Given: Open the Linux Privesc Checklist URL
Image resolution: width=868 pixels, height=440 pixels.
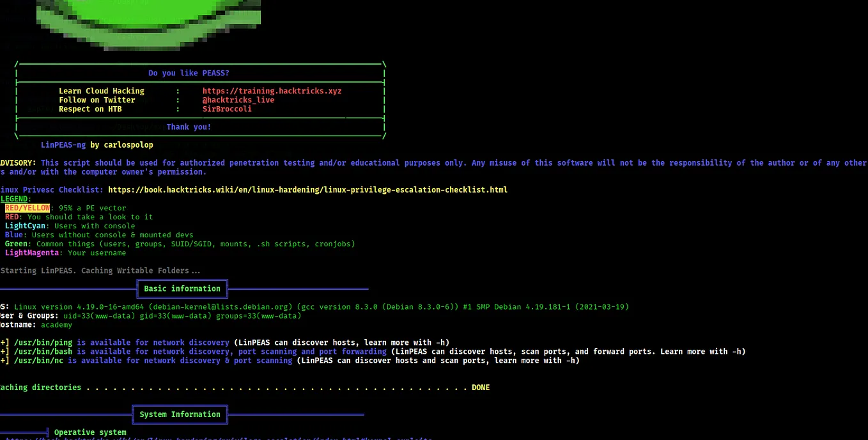Looking at the screenshot, I should [307, 189].
